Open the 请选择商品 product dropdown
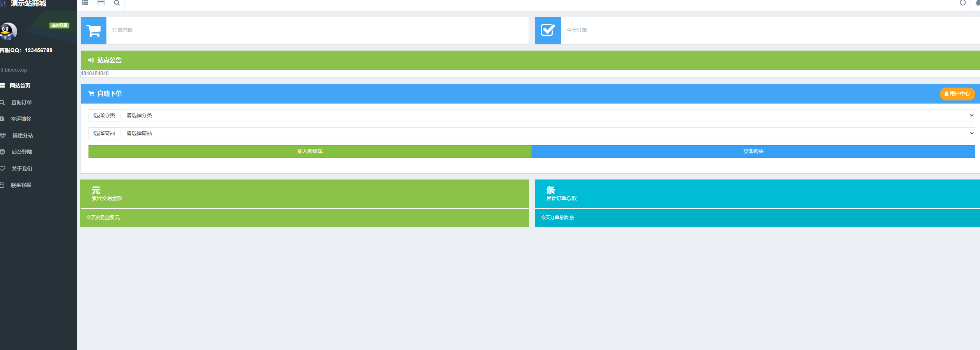Viewport: 980px width, 350px height. (x=547, y=134)
